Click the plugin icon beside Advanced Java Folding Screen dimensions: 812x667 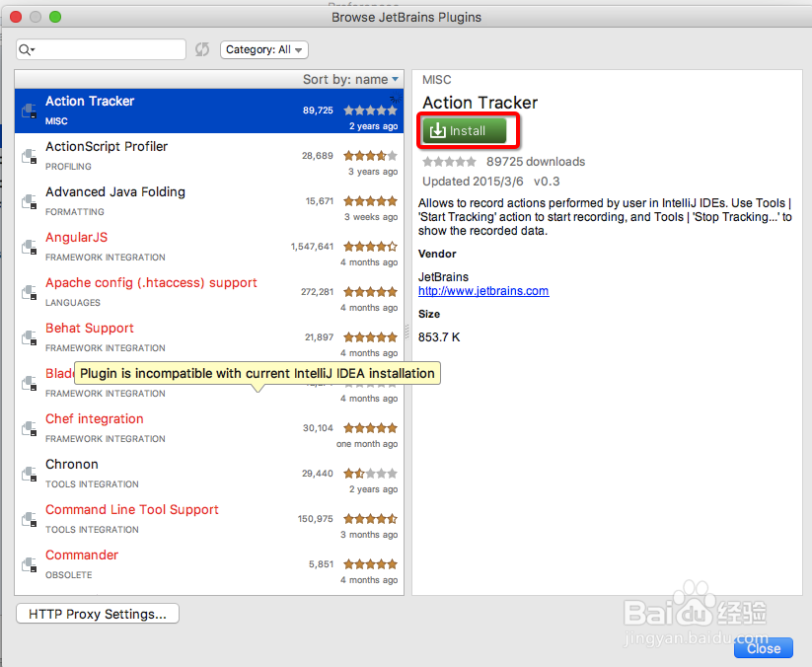30,201
